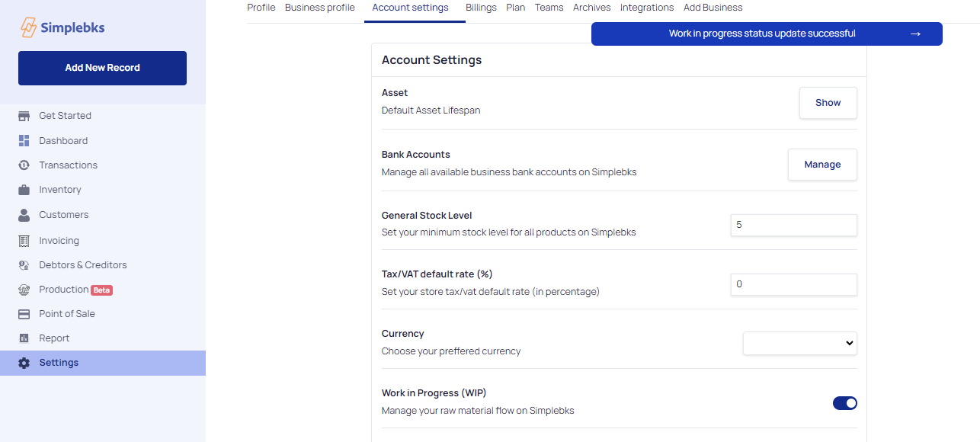
Task: Switch to the Business profile tab
Action: point(320,8)
